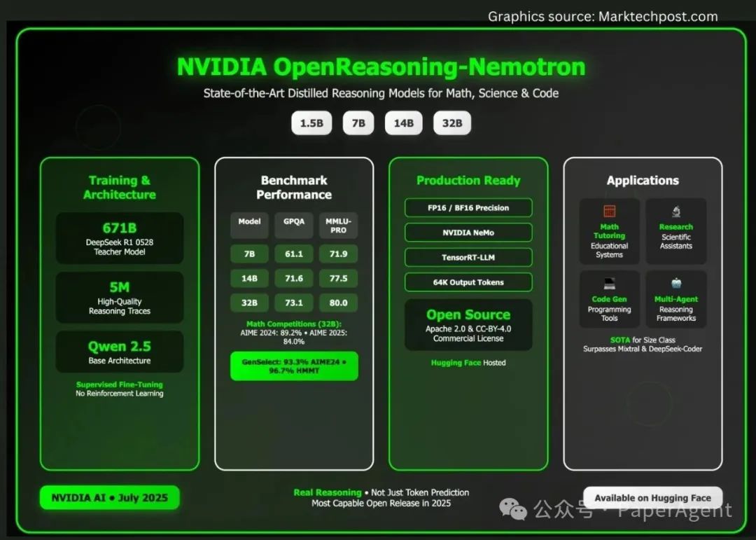Click the 80.0 MMLU-PRO score cell

tap(338, 303)
